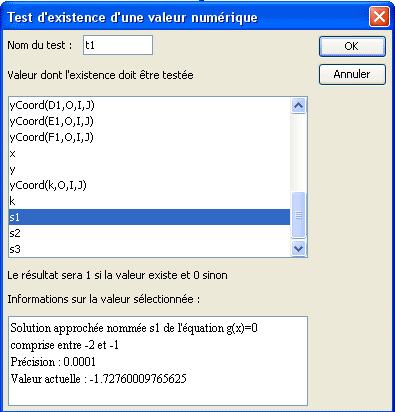Cancel with the Annuler button
Screen dimensions: 395x412
pos(352,74)
